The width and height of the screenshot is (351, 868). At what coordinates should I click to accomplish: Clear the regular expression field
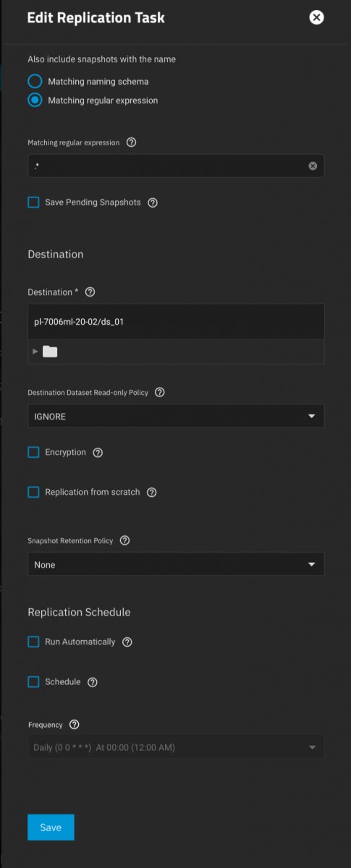[x=313, y=166]
